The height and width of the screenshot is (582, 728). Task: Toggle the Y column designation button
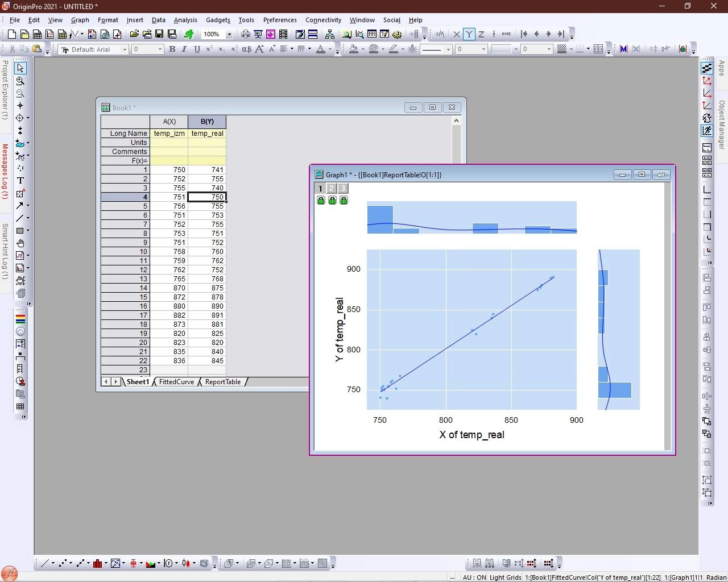point(469,34)
